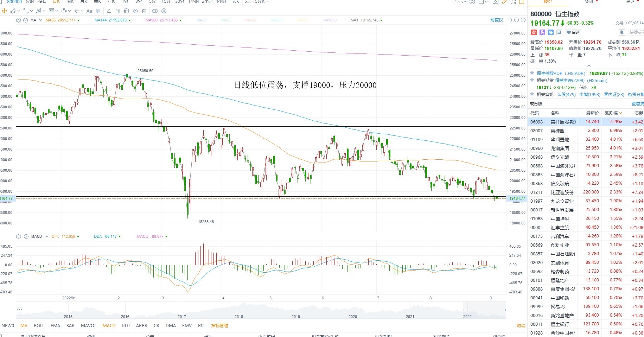Reset chart view with undo arrow
The height and width of the screenshot is (337, 644).
point(510,20)
